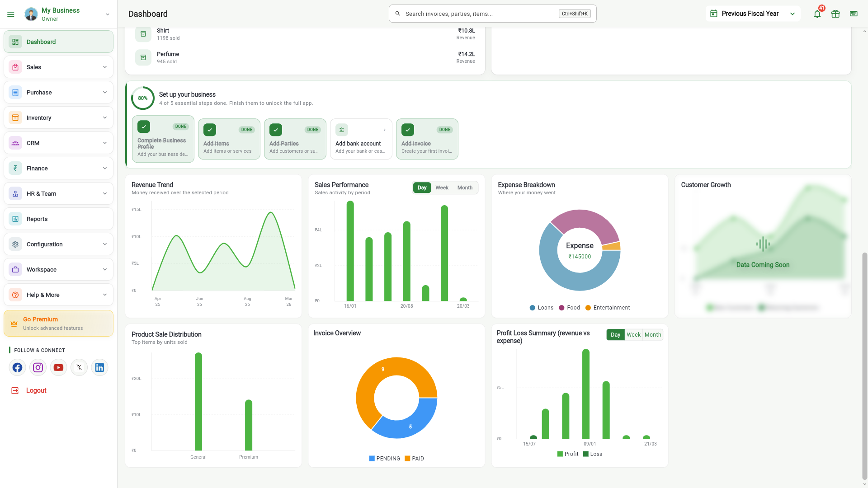
Task: Click the Configuration gear icon
Action: pos(15,244)
